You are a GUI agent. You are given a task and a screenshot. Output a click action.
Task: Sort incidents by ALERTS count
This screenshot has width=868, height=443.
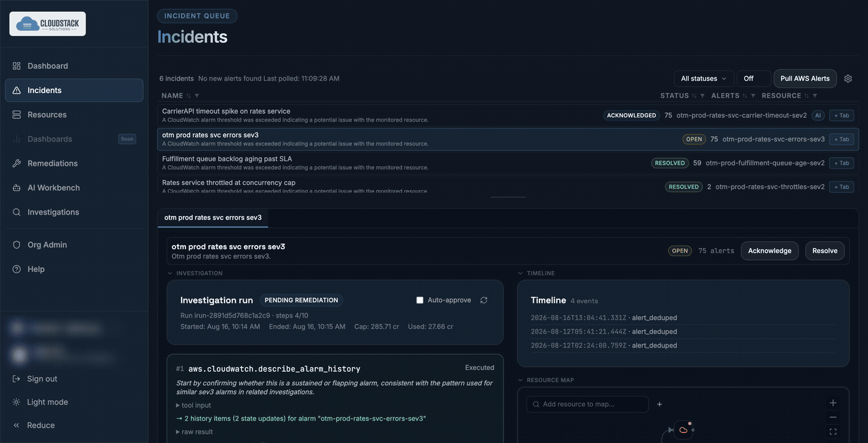click(745, 96)
